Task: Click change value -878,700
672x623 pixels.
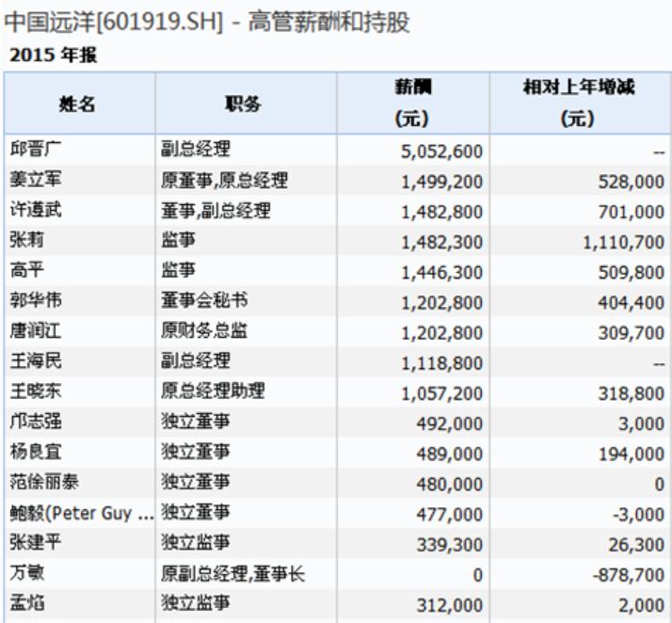Action: tap(629, 575)
